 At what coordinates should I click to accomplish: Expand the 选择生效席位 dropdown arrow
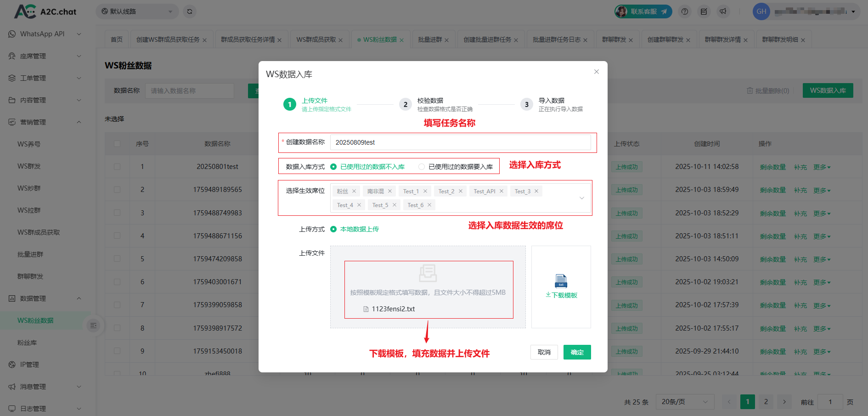click(x=581, y=198)
